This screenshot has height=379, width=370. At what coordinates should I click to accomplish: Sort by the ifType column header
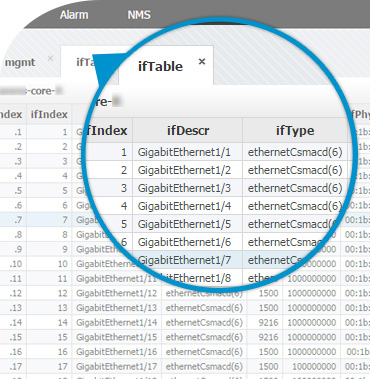pos(295,130)
